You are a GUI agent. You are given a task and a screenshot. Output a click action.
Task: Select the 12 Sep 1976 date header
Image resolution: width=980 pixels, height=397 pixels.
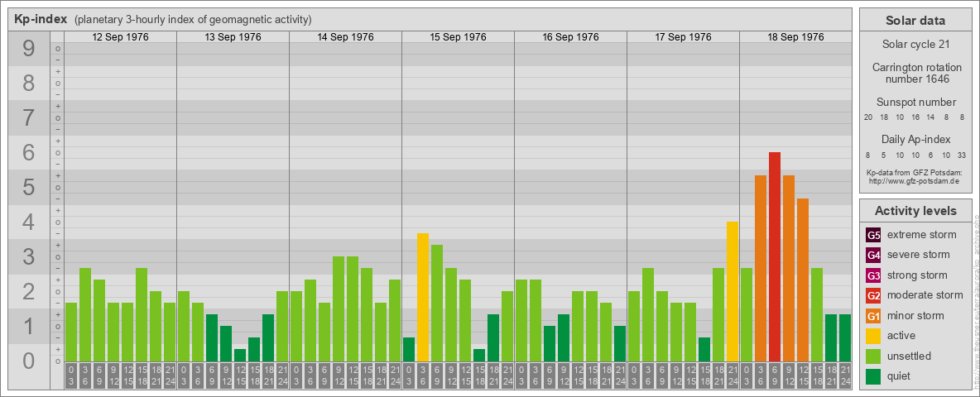click(x=121, y=37)
